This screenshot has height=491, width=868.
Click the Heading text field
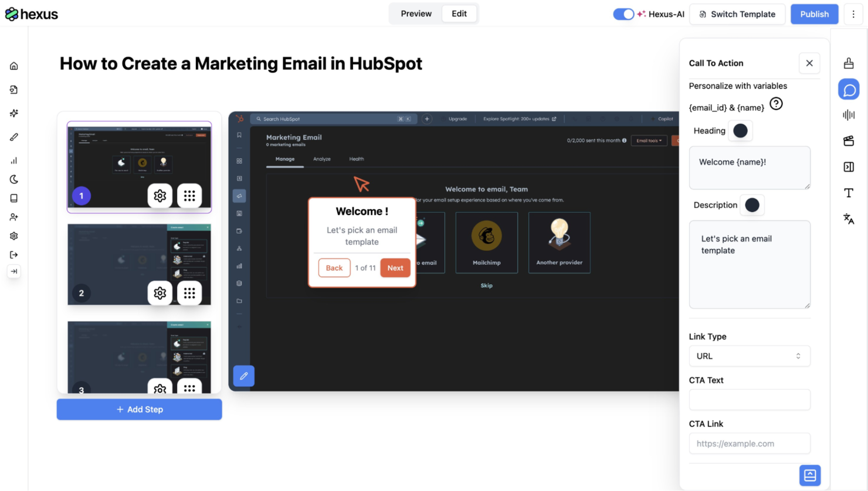[750, 168]
